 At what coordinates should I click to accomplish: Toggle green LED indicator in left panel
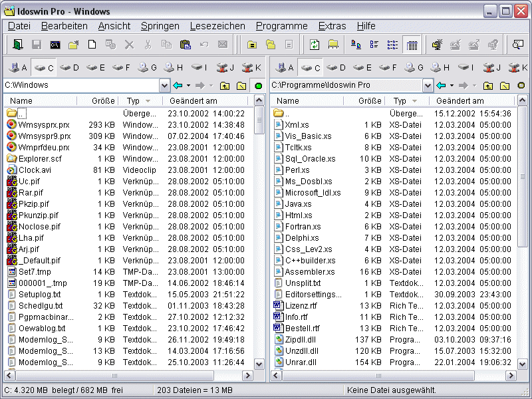tap(258, 86)
